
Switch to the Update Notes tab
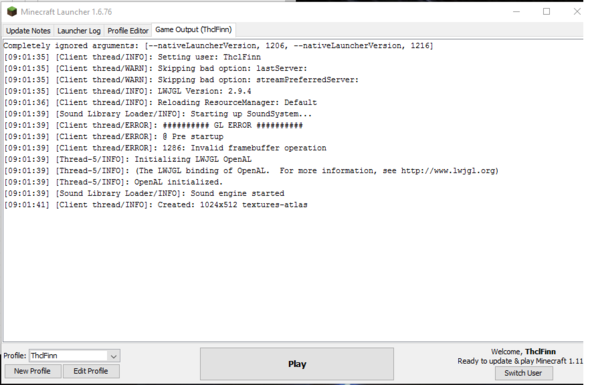28,31
